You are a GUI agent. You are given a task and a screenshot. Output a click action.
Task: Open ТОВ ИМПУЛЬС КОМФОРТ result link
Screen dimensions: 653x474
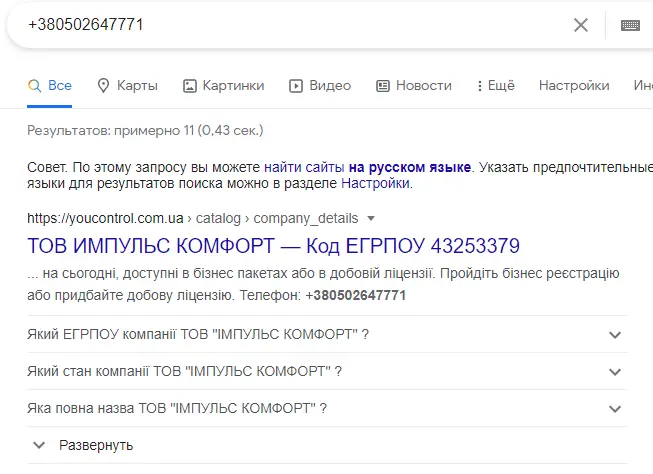[273, 246]
